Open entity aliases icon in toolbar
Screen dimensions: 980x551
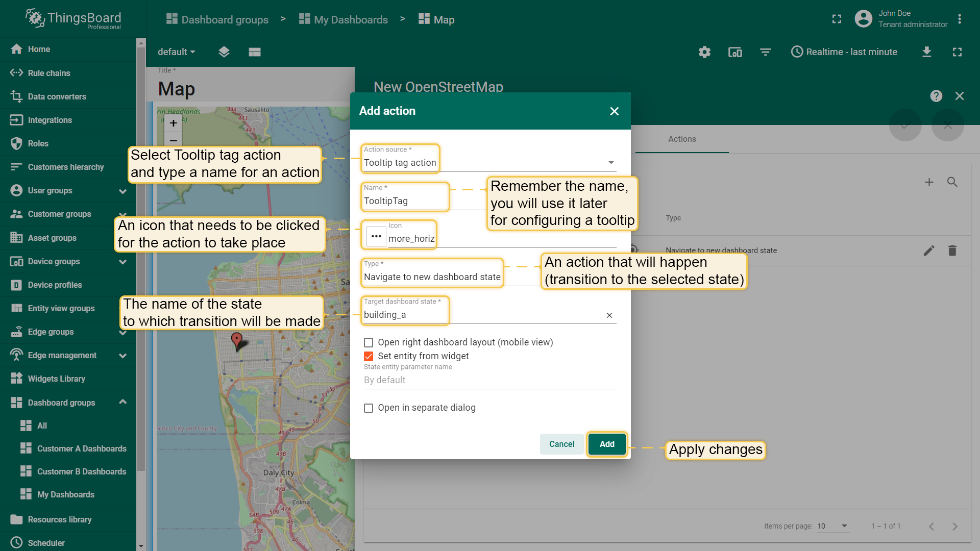[x=735, y=52]
